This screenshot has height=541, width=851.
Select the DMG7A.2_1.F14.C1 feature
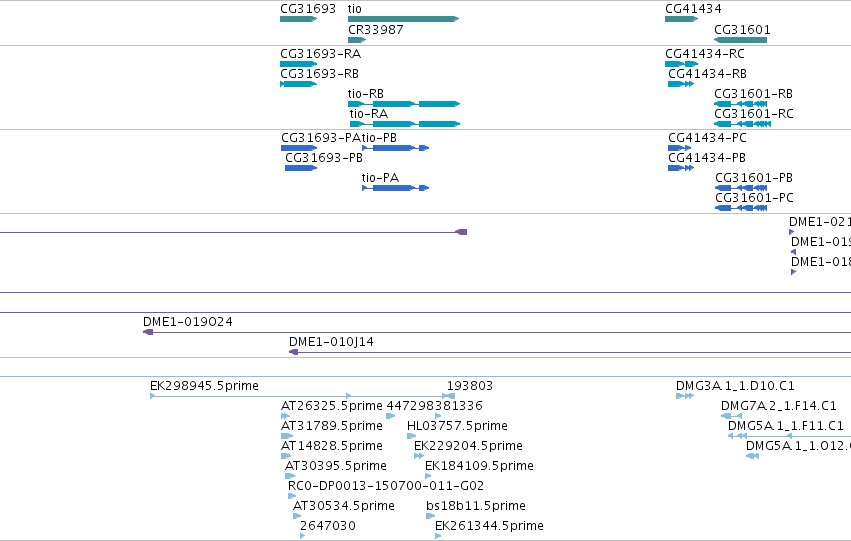(x=731, y=416)
